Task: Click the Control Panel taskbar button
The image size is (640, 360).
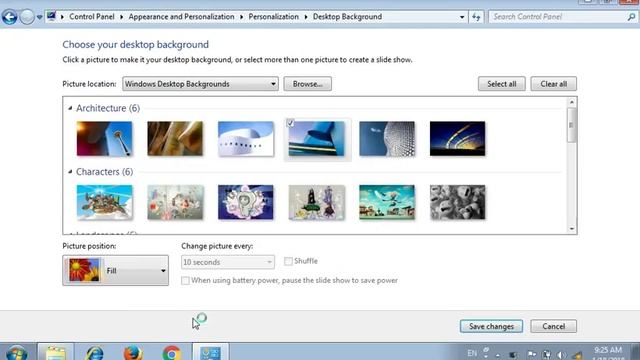Action: coord(210,352)
